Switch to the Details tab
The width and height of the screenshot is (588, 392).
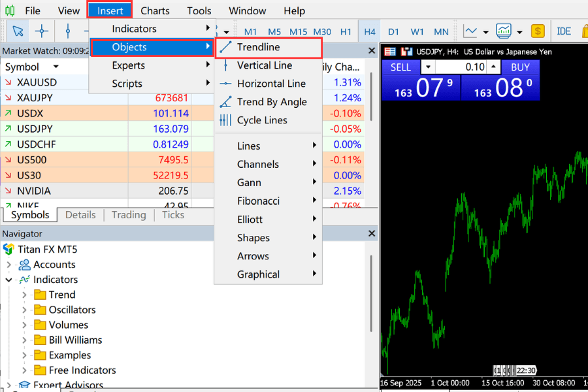[80, 215]
